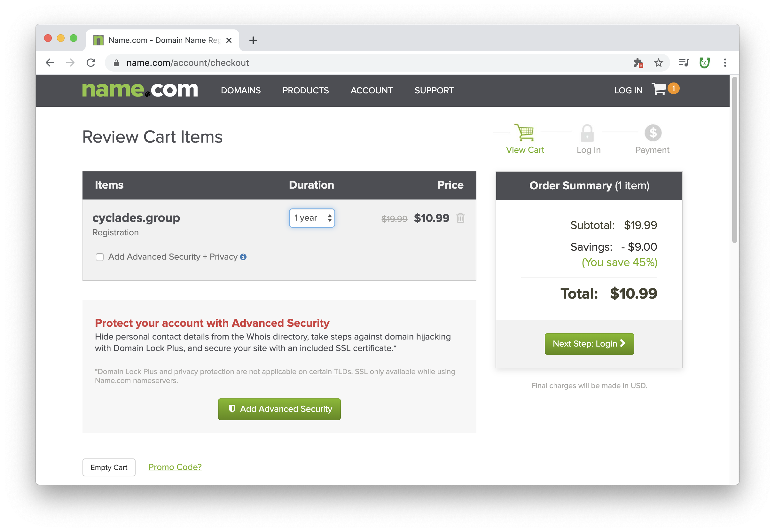Open the Promo Code? link
The height and width of the screenshot is (532, 775).
point(175,467)
